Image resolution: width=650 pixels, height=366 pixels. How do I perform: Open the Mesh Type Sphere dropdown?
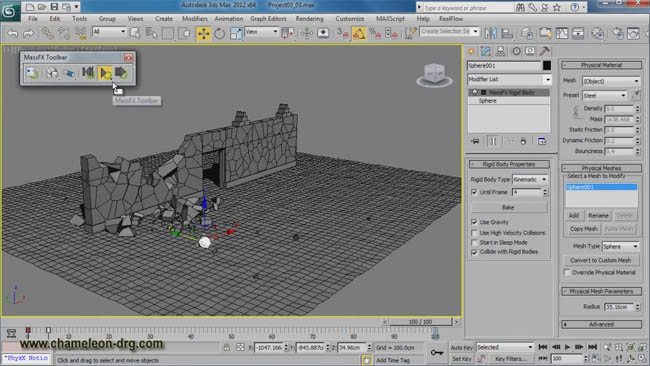click(620, 247)
